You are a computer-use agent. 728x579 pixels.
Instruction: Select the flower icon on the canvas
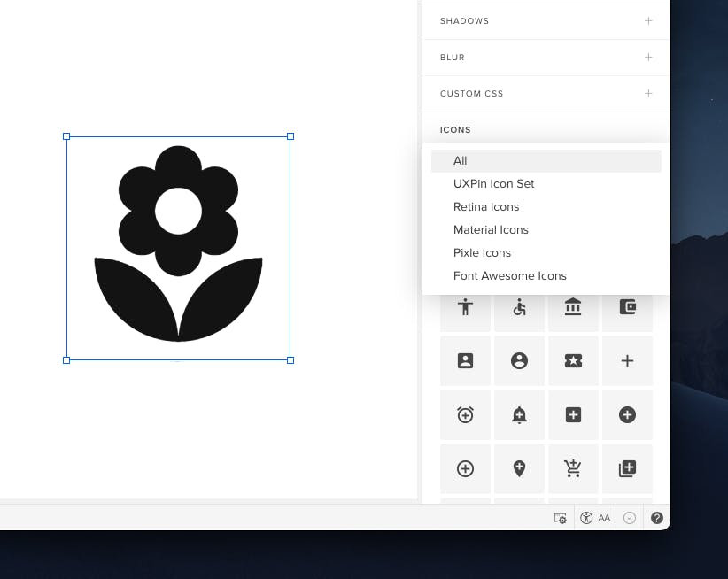[177, 248]
